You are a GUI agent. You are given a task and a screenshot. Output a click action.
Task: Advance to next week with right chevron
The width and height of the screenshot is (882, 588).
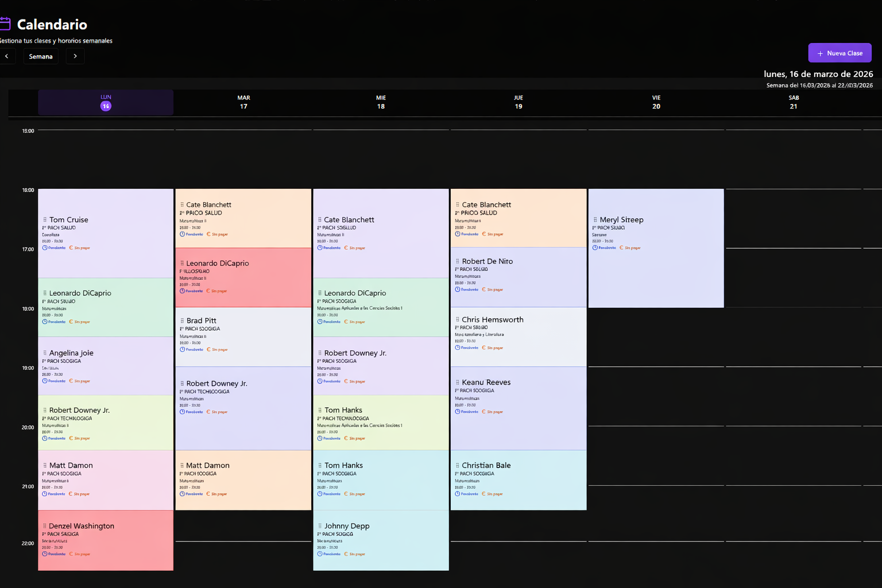tap(75, 56)
